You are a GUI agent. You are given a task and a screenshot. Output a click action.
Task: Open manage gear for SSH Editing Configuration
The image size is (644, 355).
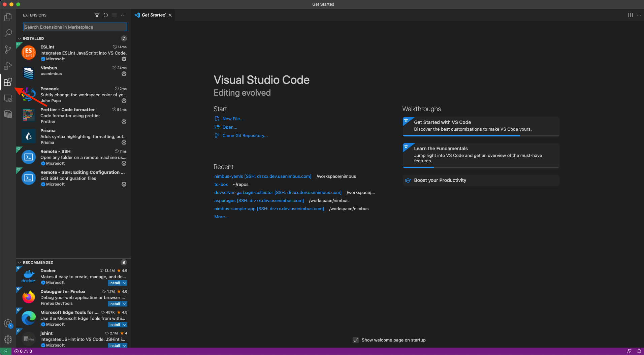(124, 184)
